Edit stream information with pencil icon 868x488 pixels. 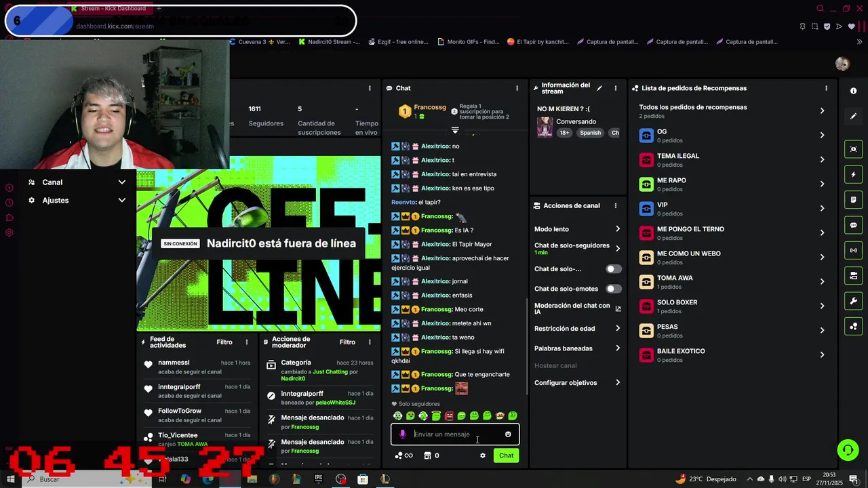click(599, 88)
